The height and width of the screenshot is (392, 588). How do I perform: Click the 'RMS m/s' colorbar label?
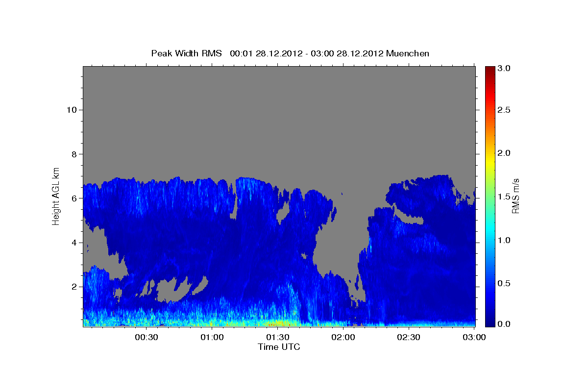515,196
